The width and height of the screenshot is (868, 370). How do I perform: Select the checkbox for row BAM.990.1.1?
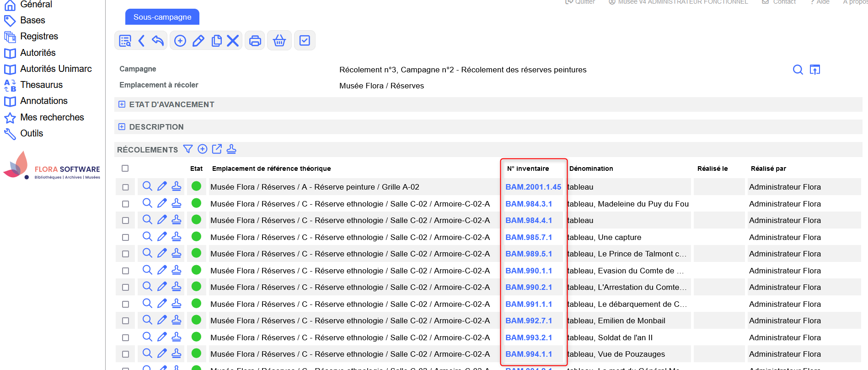pos(125,271)
